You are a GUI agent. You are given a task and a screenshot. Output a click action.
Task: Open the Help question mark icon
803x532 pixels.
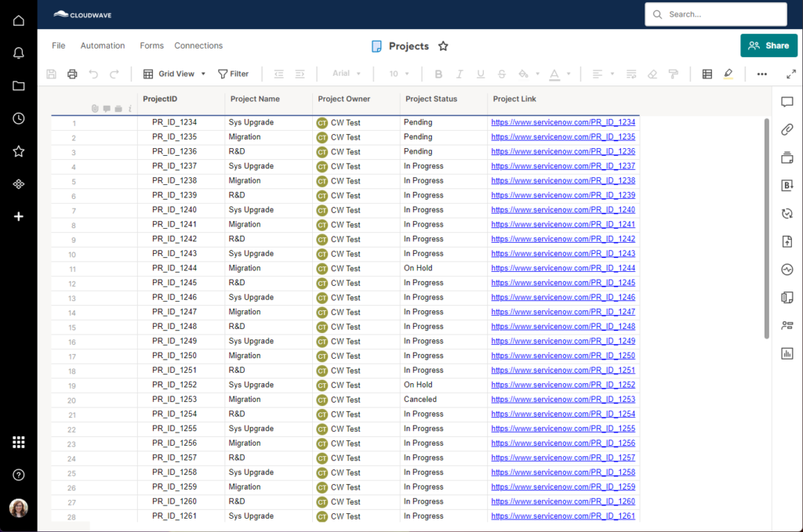[19, 475]
